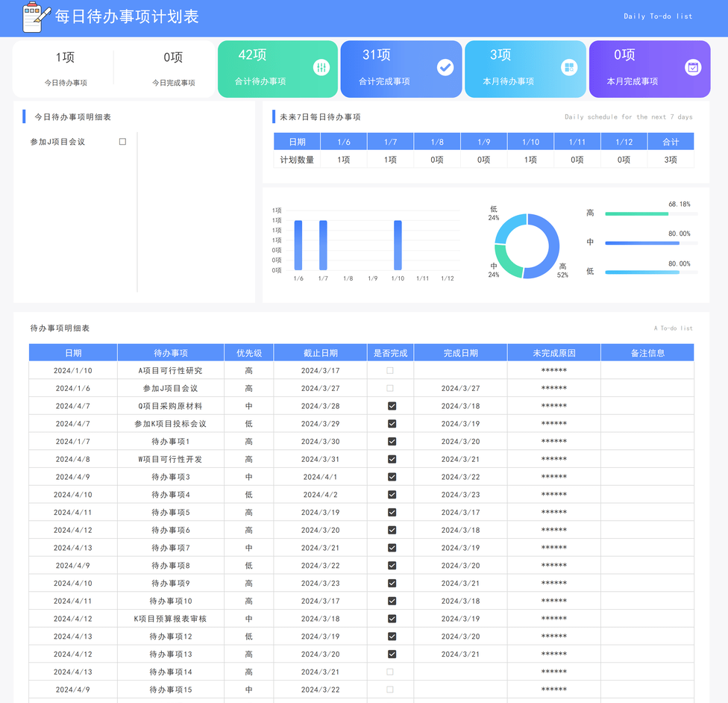Viewport: 728px width, 703px height.
Task: Toggle the completion checkbox for 待办事项15
Action: pyautogui.click(x=391, y=690)
